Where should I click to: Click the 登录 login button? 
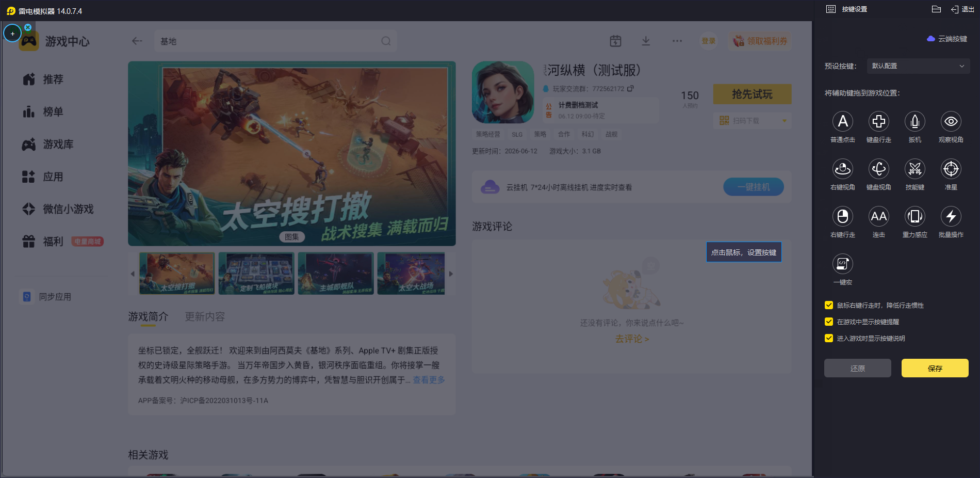[x=709, y=41]
